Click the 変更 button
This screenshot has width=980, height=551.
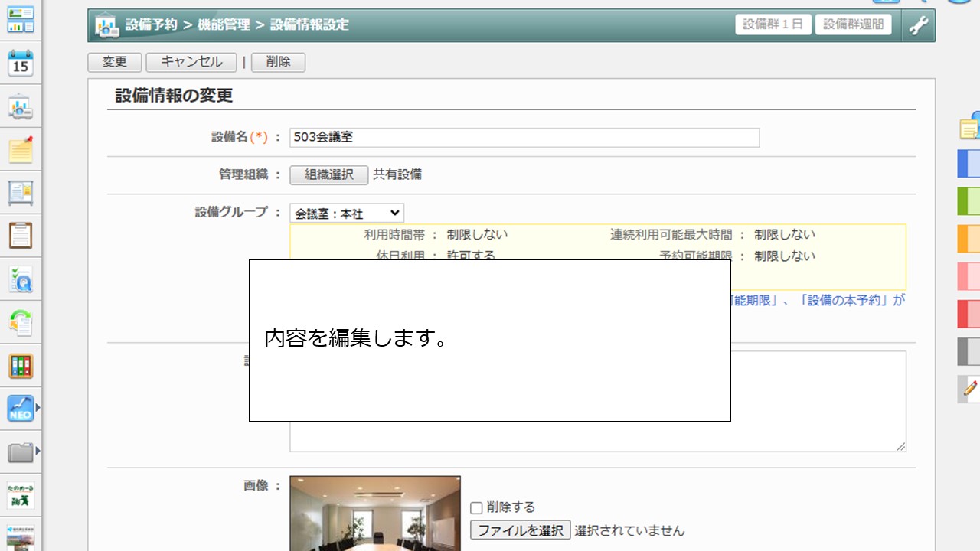coord(115,63)
